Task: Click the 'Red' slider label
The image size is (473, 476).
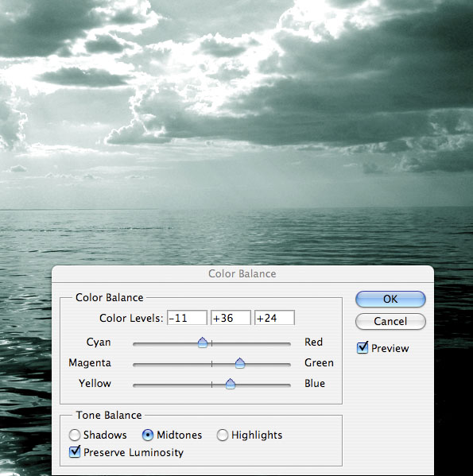Action: [313, 342]
